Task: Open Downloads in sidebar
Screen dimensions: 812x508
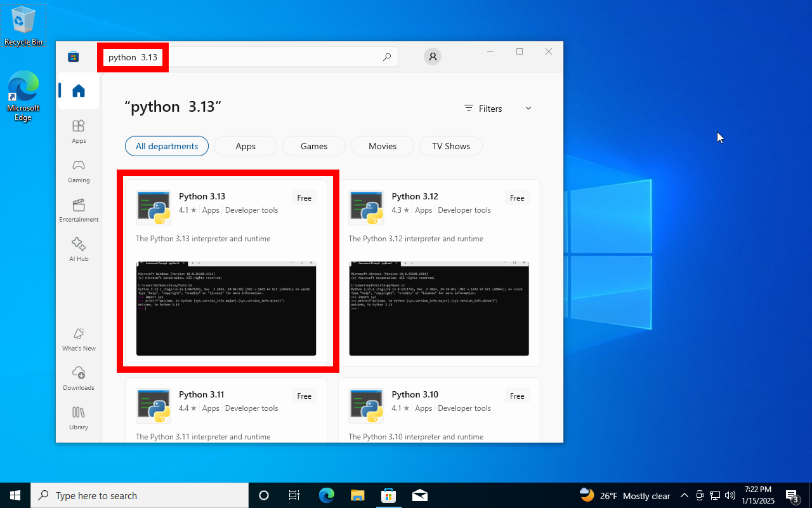Action: [x=79, y=378]
